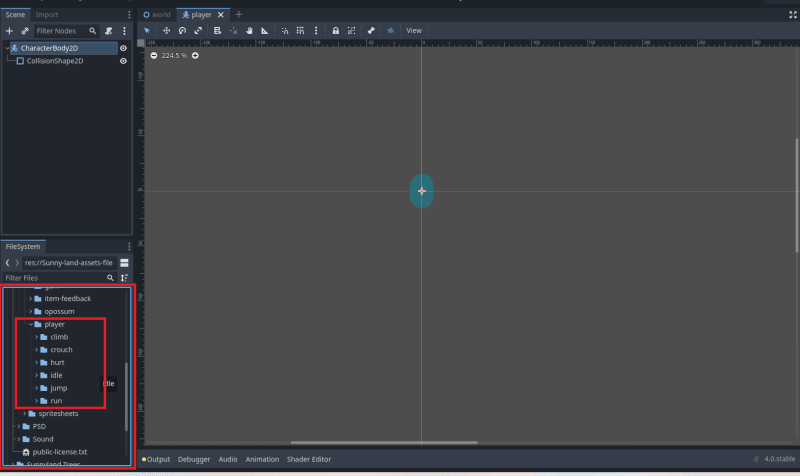Viewport: 800px width, 476px height.
Task: Expand the opossum folder
Action: (x=31, y=311)
